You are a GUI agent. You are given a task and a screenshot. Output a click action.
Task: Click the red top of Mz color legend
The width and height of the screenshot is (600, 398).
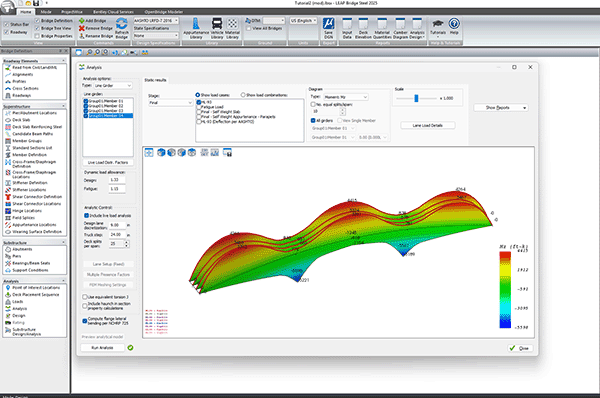click(505, 255)
